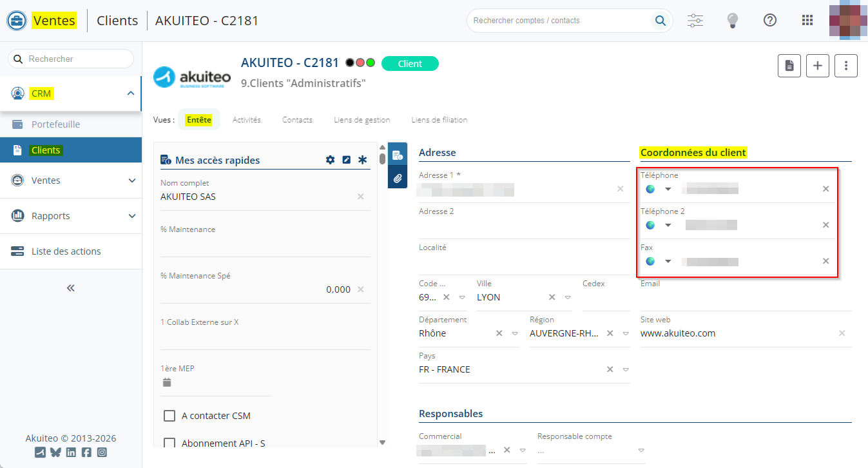Tick the A contacter CSM checkbox
This screenshot has width=868, height=468.
(x=169, y=416)
